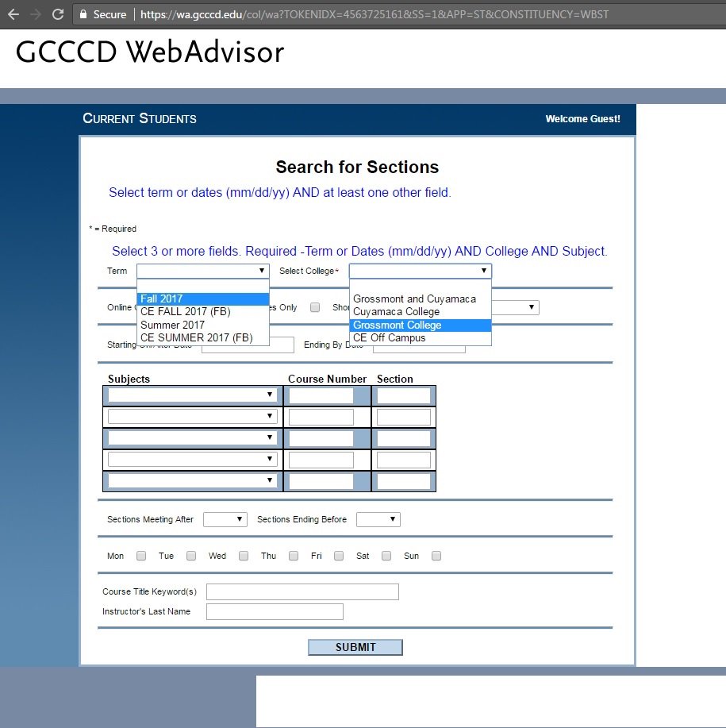This screenshot has height=728, width=726.
Task: Open the Term dropdown
Action: point(202,271)
